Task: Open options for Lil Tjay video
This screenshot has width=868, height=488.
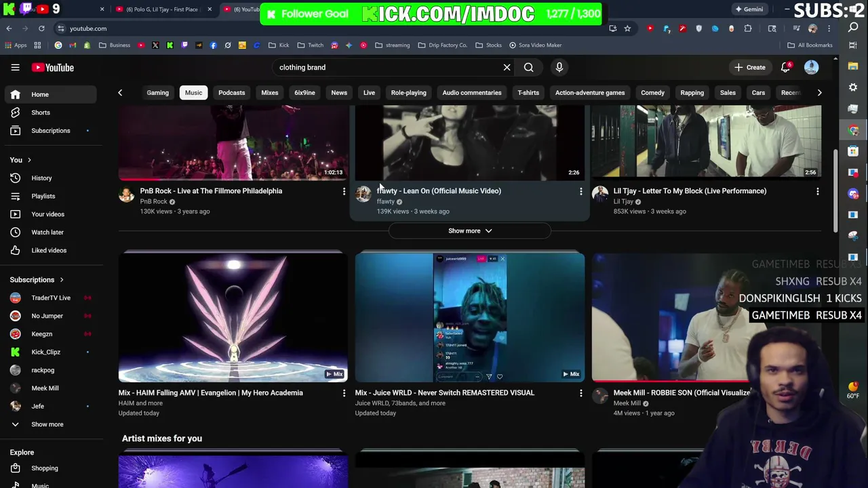Action: coord(817,192)
